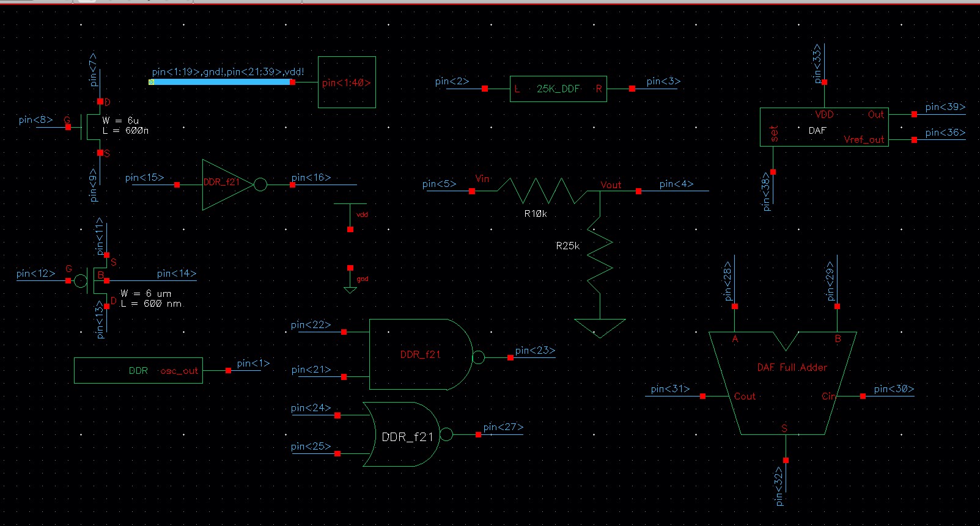This screenshot has height=526, width=980.
Task: Click the pin<11> source label
Action: [x=99, y=236]
